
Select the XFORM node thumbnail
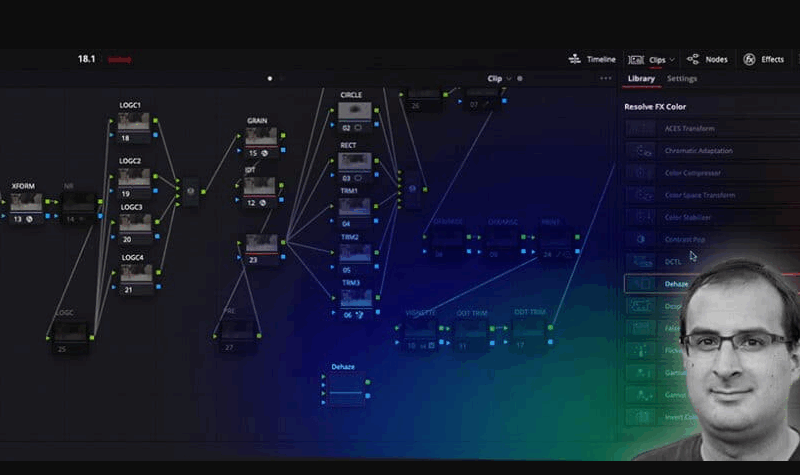(x=26, y=203)
